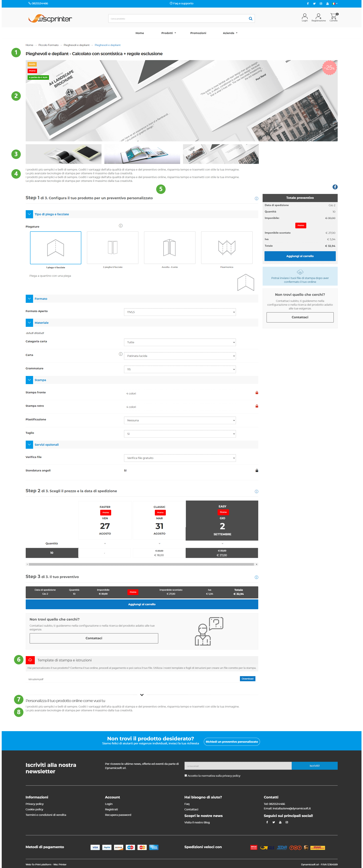
Task: Click red lock icon on Stampa fronte
Action: (x=257, y=393)
